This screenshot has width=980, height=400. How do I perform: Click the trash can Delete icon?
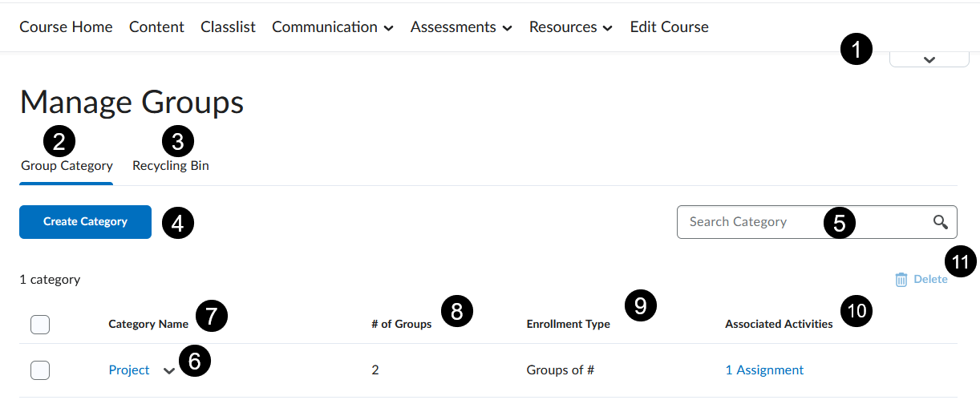click(x=901, y=280)
